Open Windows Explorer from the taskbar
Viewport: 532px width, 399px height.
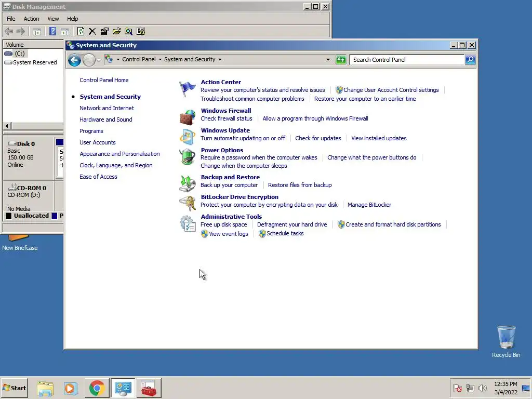coord(45,388)
